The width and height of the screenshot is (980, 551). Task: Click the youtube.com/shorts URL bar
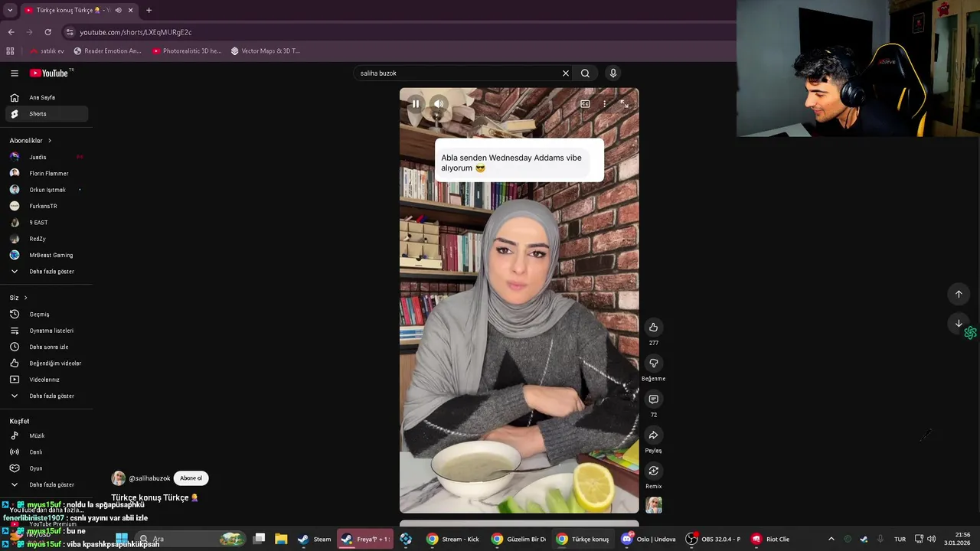(398, 32)
